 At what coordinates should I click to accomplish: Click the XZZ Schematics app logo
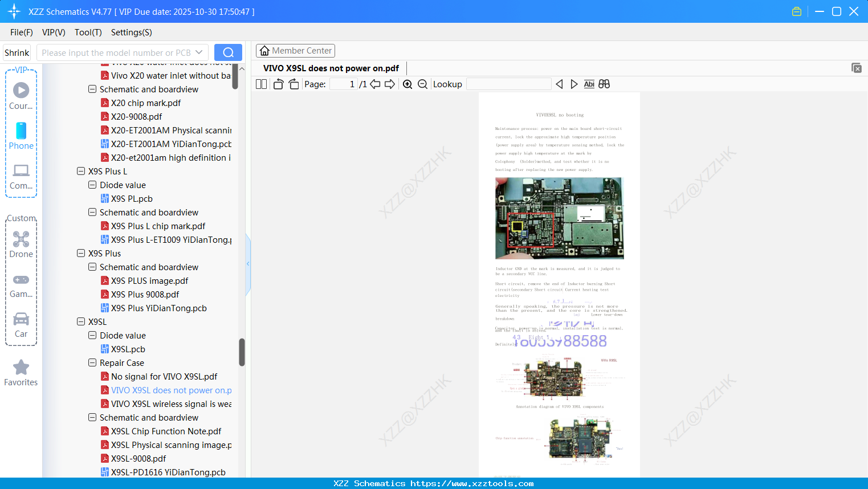pyautogui.click(x=14, y=11)
